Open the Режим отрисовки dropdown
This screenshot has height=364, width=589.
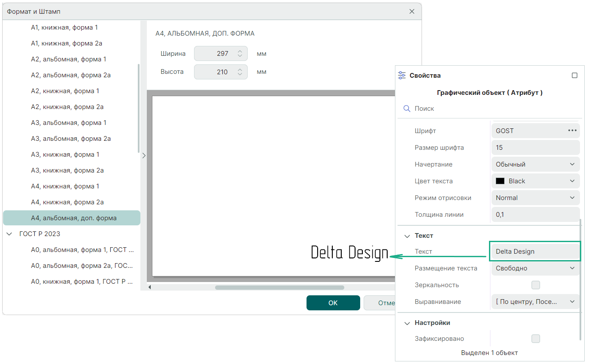tap(535, 198)
